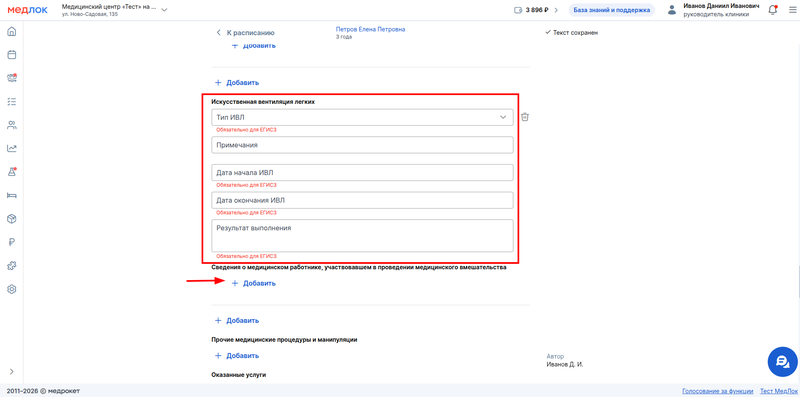The image size is (800, 397).
Task: Click Добавить above Прочие медицинские процедуры
Action: [237, 320]
